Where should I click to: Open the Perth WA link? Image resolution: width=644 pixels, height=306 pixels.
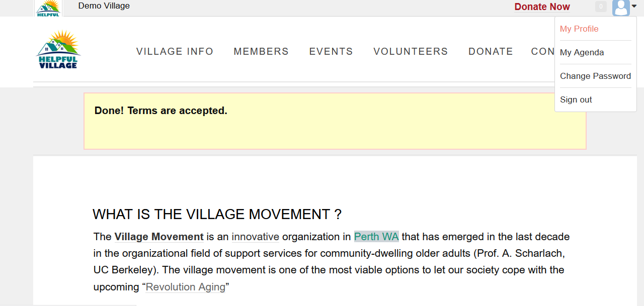[x=376, y=237]
